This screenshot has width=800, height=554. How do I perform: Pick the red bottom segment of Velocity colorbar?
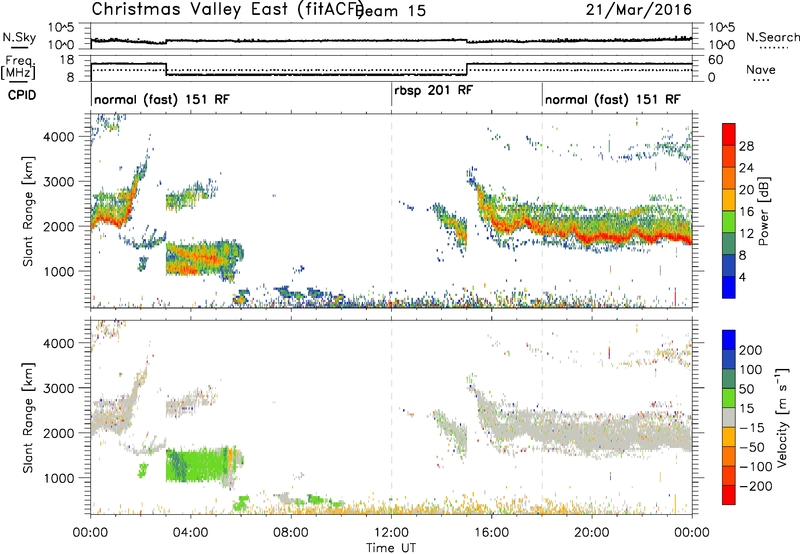click(x=729, y=495)
